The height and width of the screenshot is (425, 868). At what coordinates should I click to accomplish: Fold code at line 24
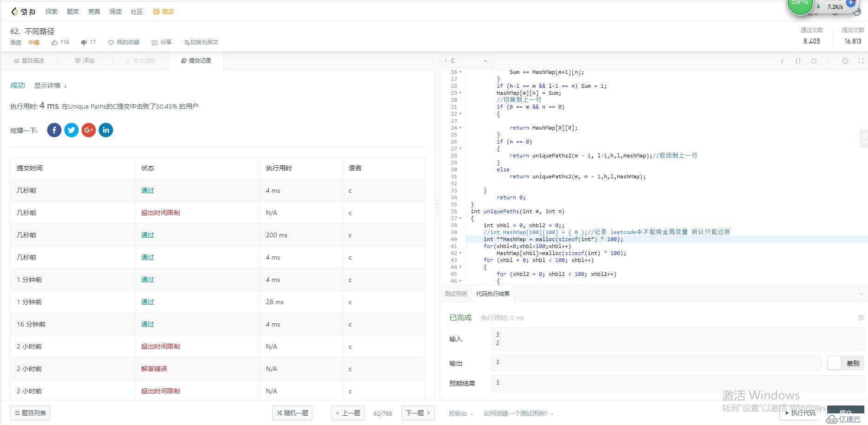(460, 128)
